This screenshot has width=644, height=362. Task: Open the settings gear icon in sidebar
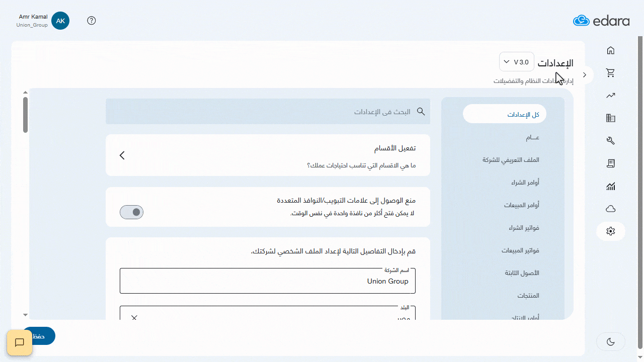tap(611, 231)
